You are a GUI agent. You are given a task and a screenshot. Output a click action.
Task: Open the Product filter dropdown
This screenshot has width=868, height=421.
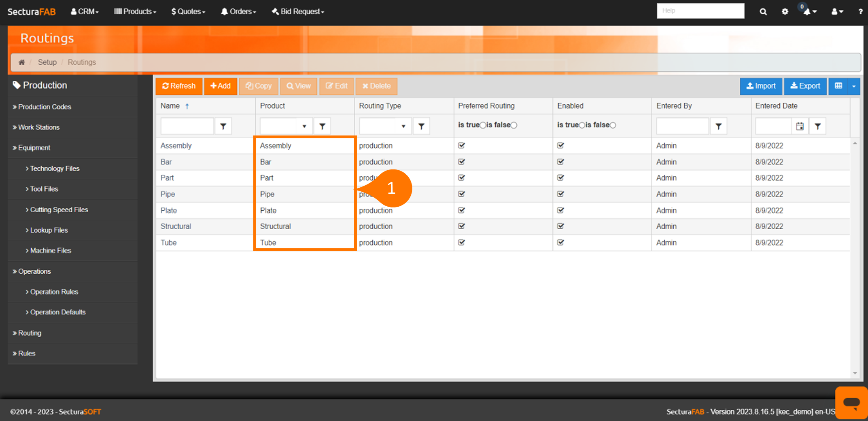(304, 126)
